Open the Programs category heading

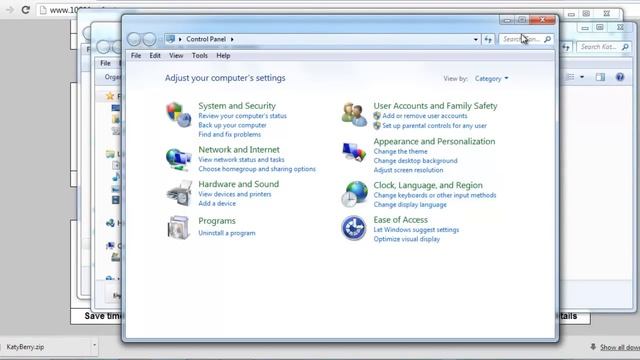tap(217, 221)
